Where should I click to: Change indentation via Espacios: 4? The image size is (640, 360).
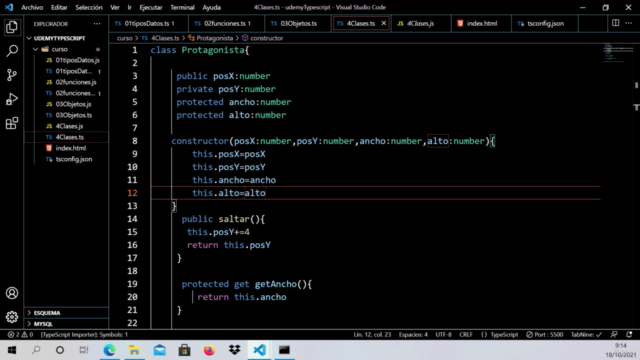[413, 335]
